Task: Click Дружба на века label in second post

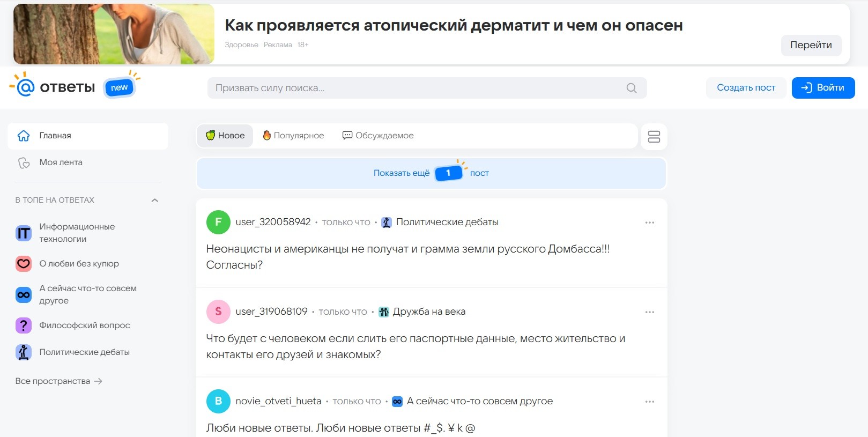Action: click(429, 312)
